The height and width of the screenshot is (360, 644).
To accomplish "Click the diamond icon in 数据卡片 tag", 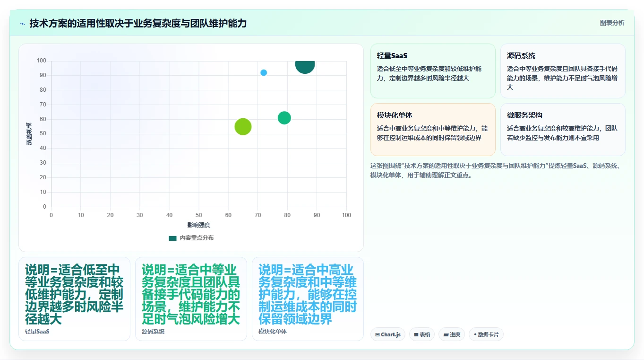I will [475, 334].
